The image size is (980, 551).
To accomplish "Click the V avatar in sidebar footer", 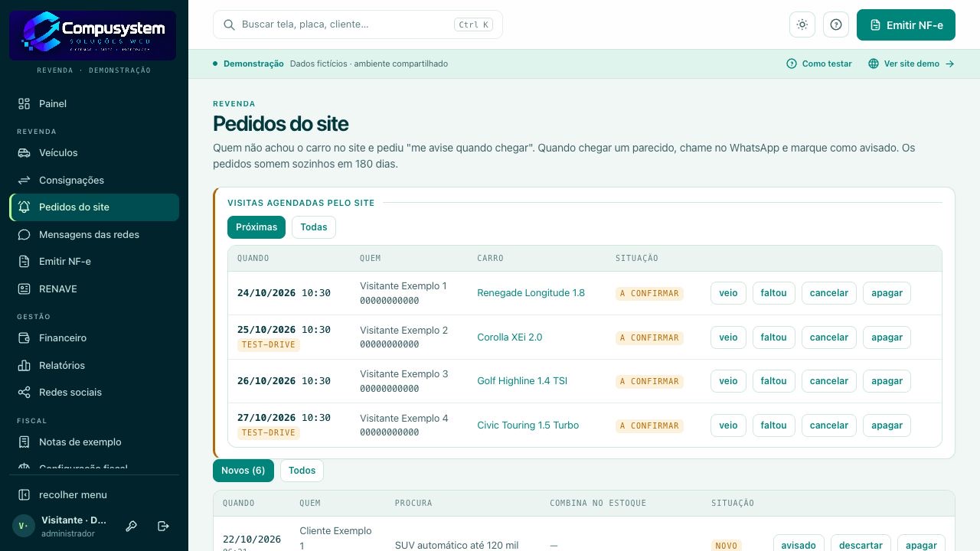I will tap(24, 526).
